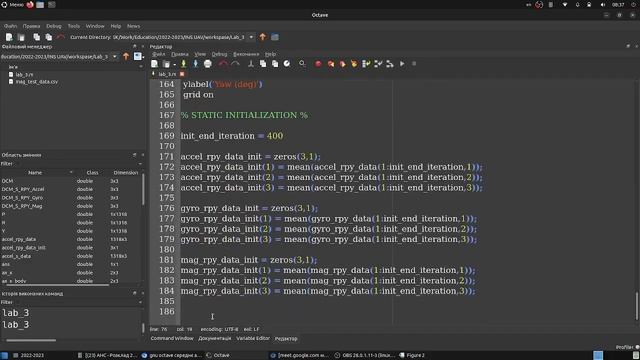Open Figure 2 window from taskbar
The height and width of the screenshot is (360, 640).
coord(412,355)
